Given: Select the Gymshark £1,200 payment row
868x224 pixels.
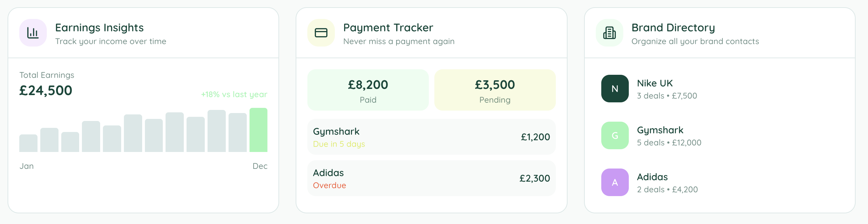Looking at the screenshot, I should [x=431, y=137].
